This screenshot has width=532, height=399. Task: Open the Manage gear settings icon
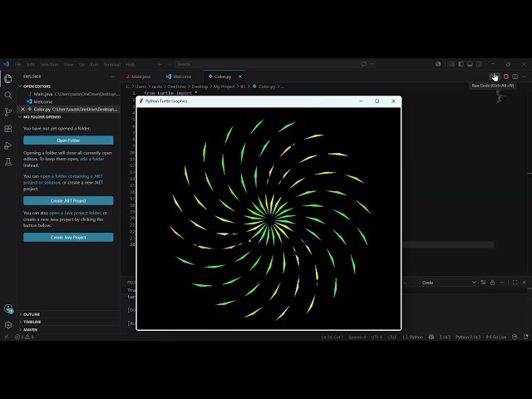[x=8, y=325]
